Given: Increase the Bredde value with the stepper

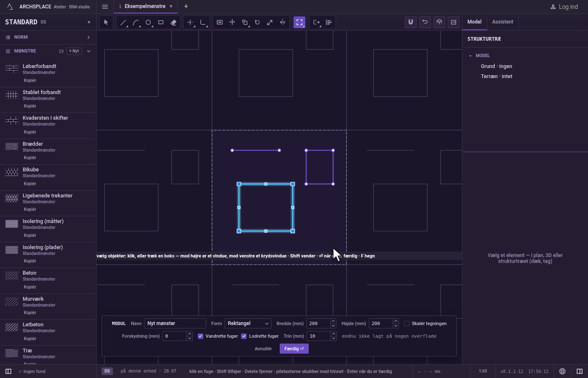Looking at the screenshot, I should 333,321.
